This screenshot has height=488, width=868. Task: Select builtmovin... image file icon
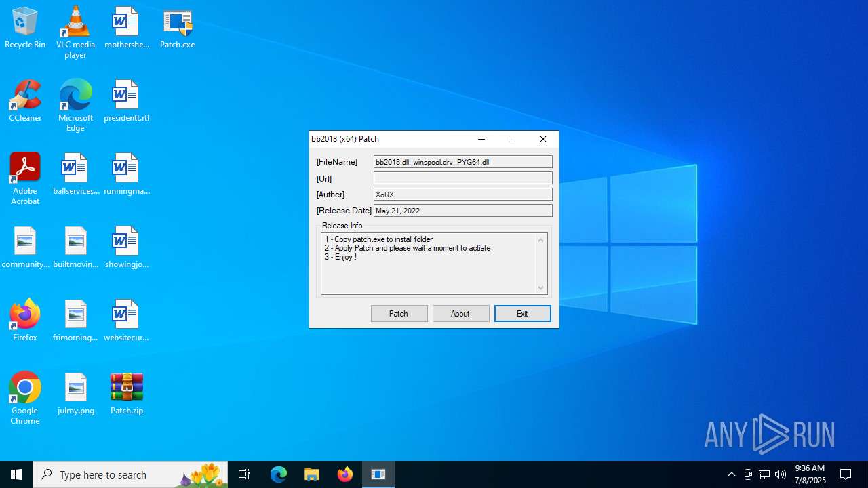tap(76, 248)
